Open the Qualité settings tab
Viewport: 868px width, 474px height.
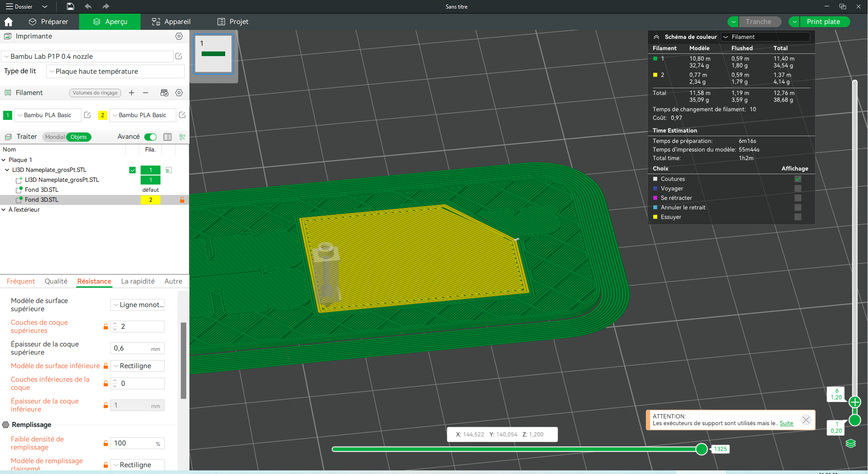click(x=56, y=281)
